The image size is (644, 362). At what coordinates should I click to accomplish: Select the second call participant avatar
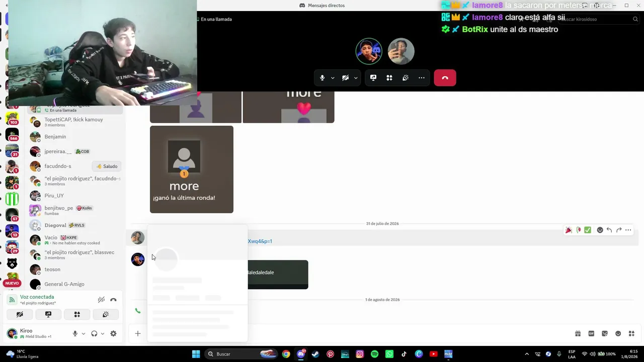401,51
